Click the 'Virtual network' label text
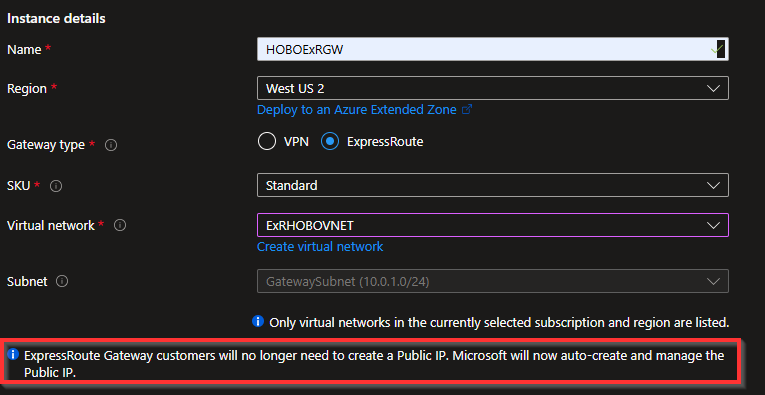Image resolution: width=765 pixels, height=395 pixels. [x=51, y=225]
